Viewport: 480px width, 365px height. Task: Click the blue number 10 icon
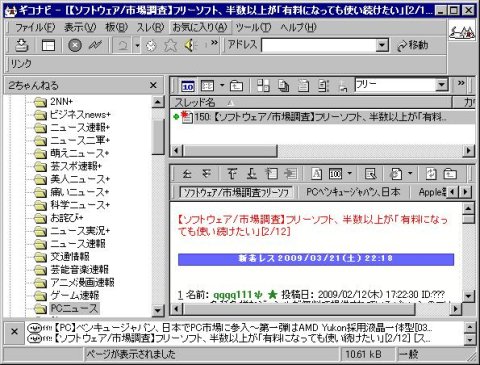pos(188,86)
